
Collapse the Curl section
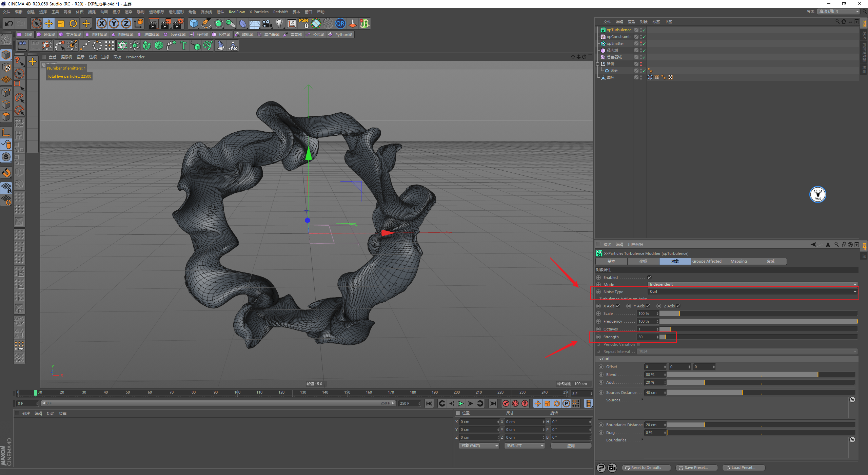point(600,359)
